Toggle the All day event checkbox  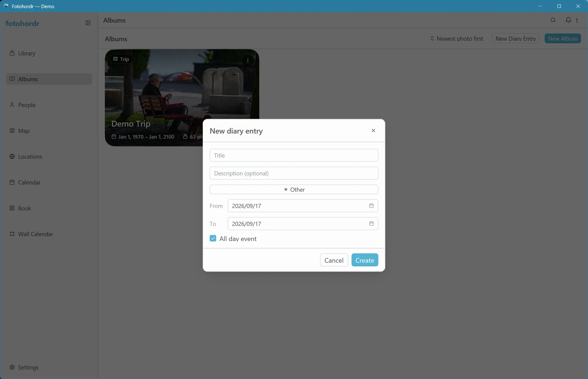(213, 238)
